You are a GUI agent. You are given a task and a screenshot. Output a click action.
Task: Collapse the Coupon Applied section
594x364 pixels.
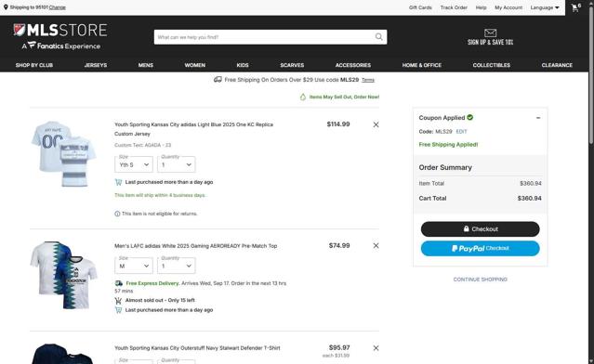click(x=538, y=118)
